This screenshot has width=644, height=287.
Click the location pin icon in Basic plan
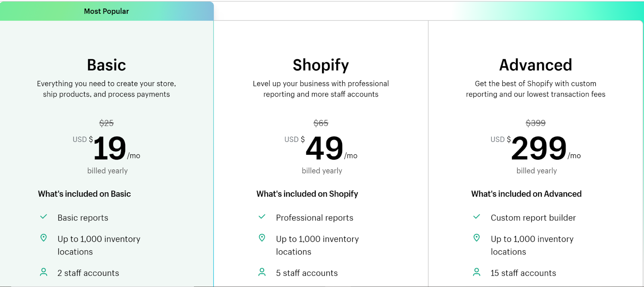click(43, 238)
